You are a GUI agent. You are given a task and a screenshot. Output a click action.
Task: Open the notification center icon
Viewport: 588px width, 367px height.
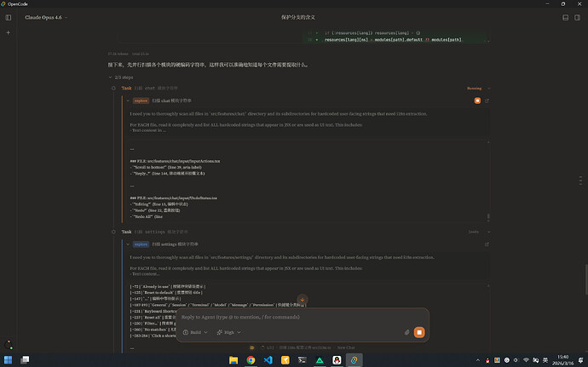point(580,360)
